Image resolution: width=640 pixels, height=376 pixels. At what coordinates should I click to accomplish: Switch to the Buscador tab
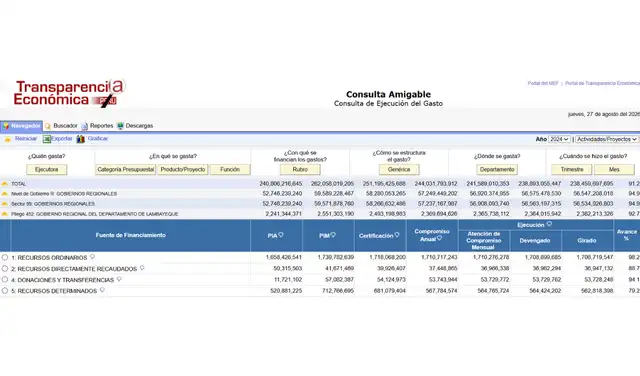tap(61, 126)
